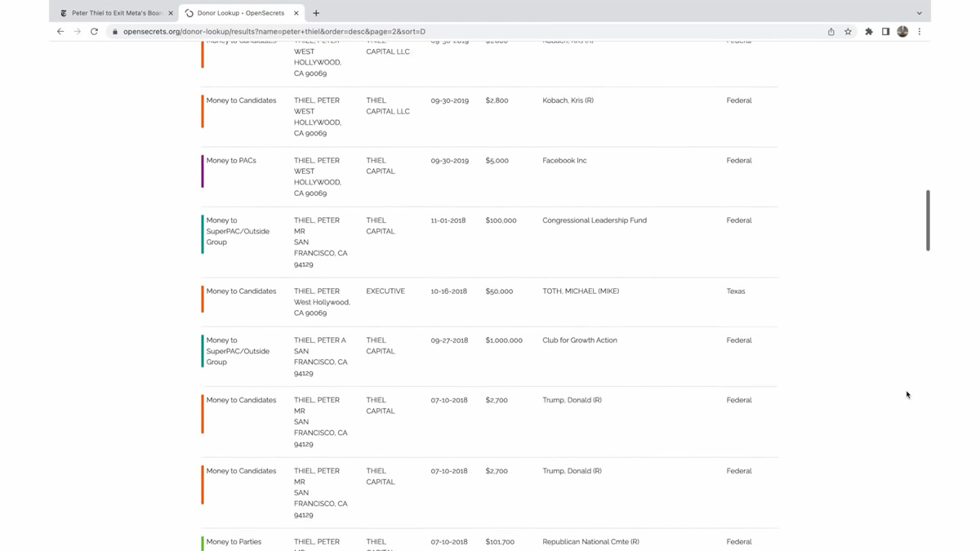The width and height of the screenshot is (980, 551).
Task: Go back to previous page
Action: 60,32
